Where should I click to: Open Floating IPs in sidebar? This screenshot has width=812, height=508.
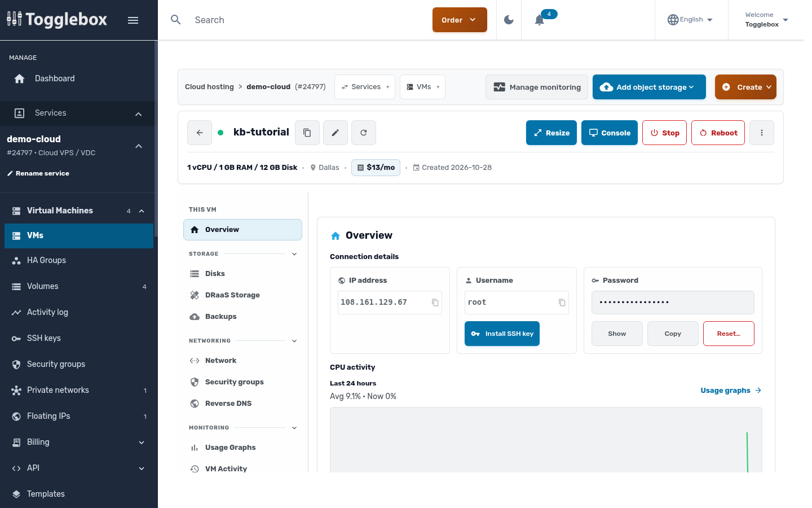click(79, 416)
